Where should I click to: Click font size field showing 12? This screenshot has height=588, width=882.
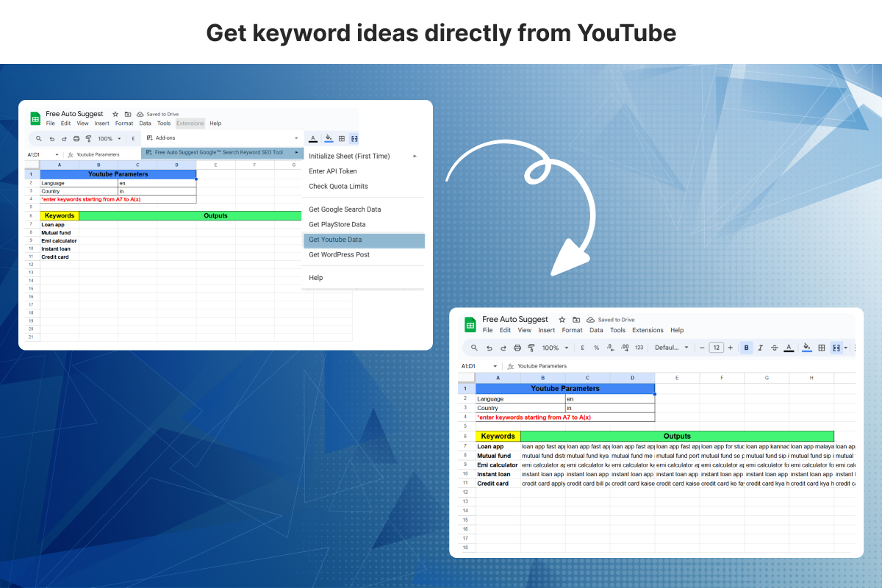click(716, 348)
